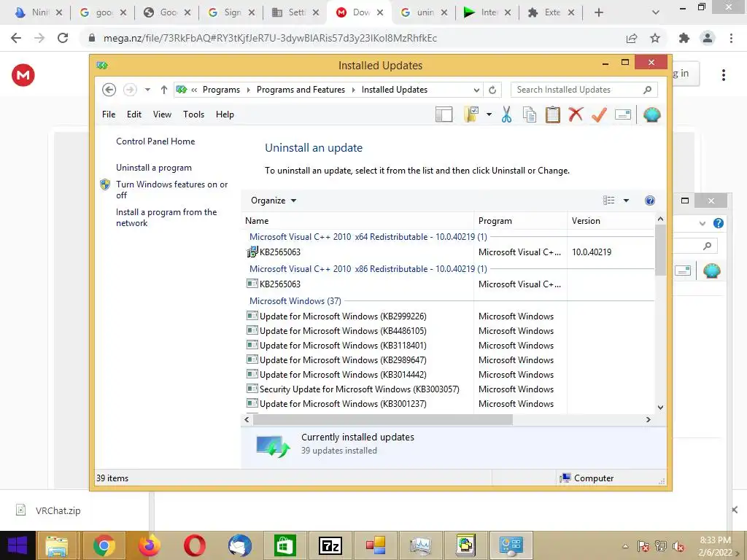Click Install a program from the network

coord(166,217)
